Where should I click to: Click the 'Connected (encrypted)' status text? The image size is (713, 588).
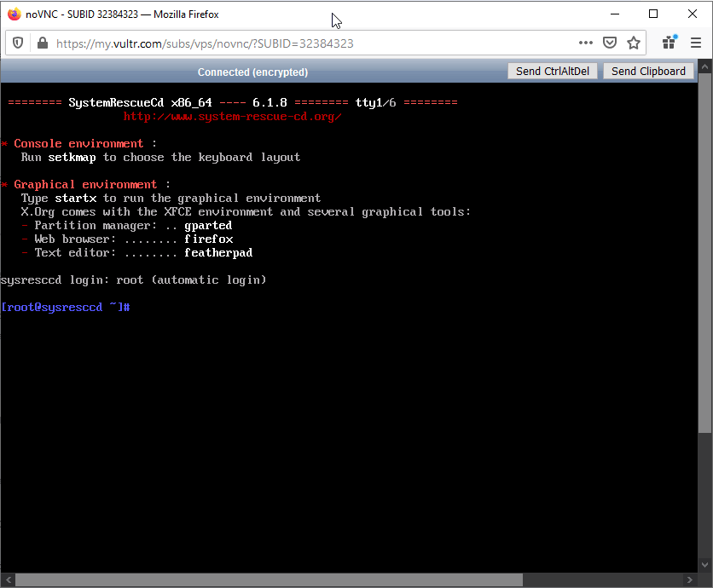pos(252,72)
